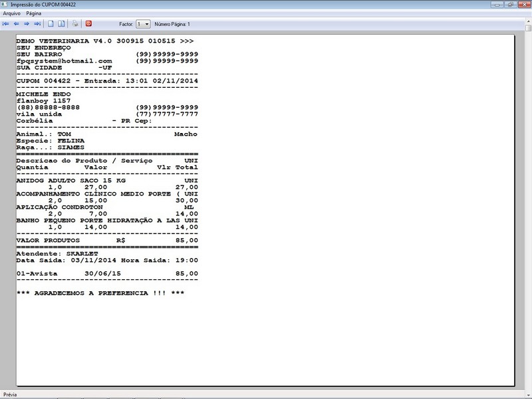Click 'AGRADECEMOS A PREFERENCIA' footer text
532x399 pixels.
point(100,293)
